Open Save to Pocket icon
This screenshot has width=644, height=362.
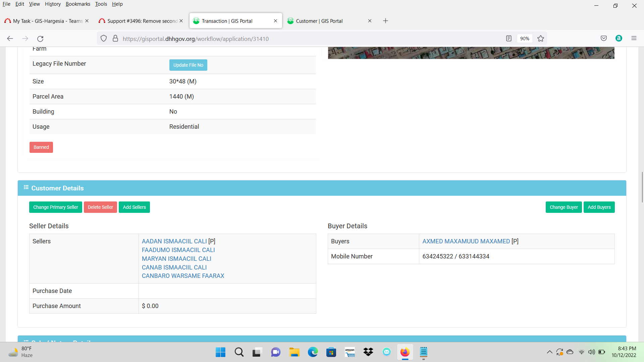point(604,38)
